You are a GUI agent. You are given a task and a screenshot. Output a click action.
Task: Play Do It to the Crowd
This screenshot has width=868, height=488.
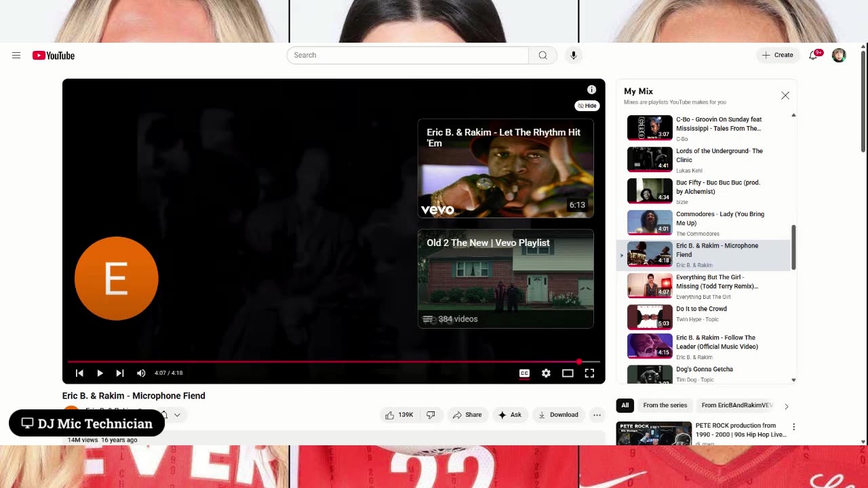click(x=704, y=317)
